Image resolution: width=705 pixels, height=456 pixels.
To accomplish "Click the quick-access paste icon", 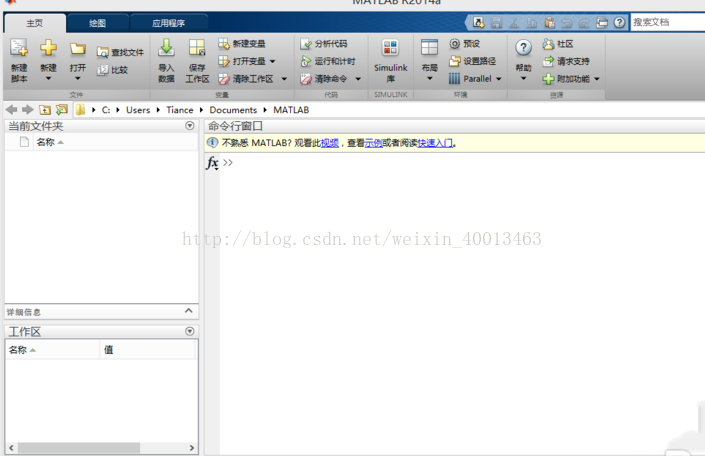I will coord(549,22).
